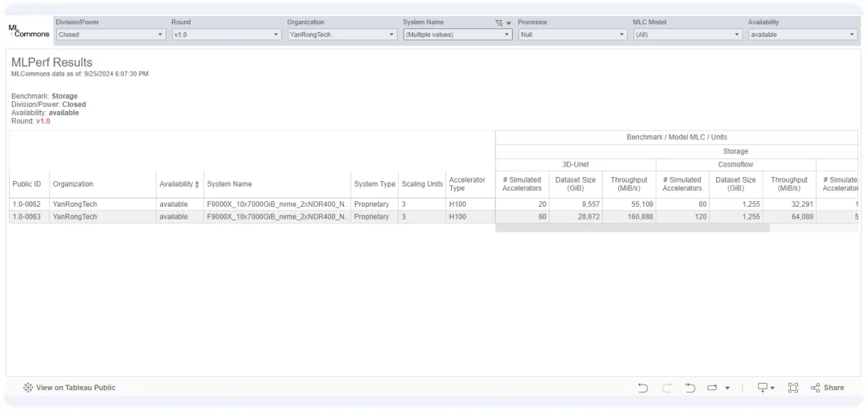Image resolution: width=868 pixels, height=411 pixels.
Task: Open the Division/Power dropdown
Action: click(x=111, y=35)
